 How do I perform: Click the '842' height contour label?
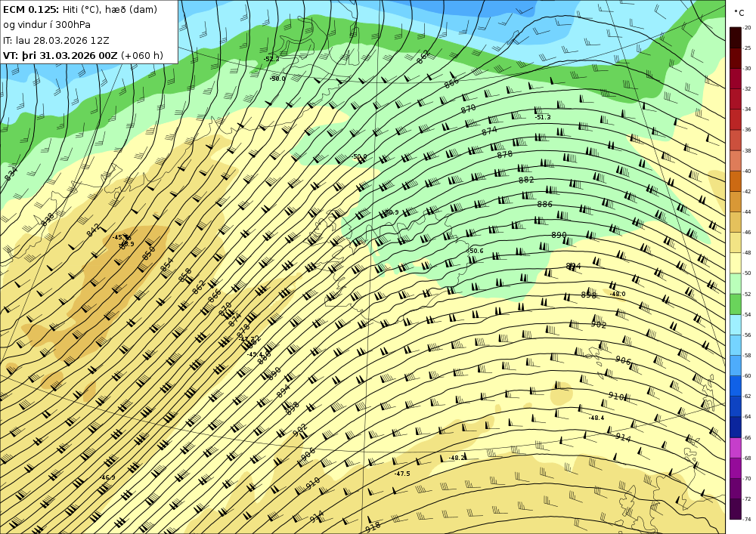[92, 230]
